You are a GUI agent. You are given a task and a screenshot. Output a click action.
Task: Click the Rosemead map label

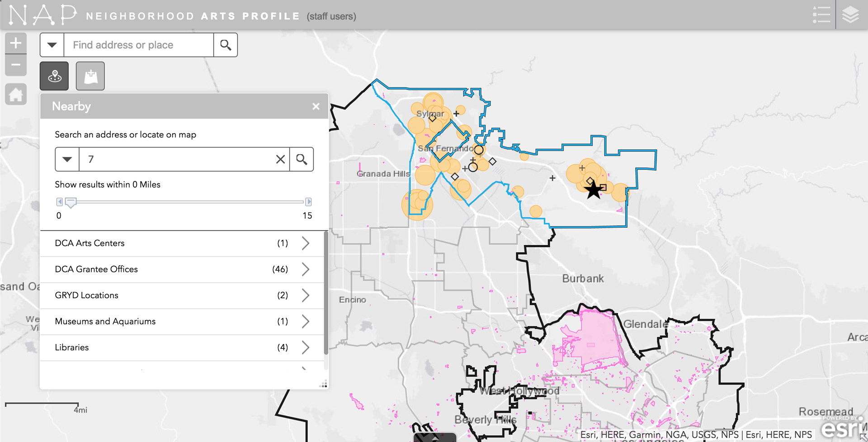826,412
